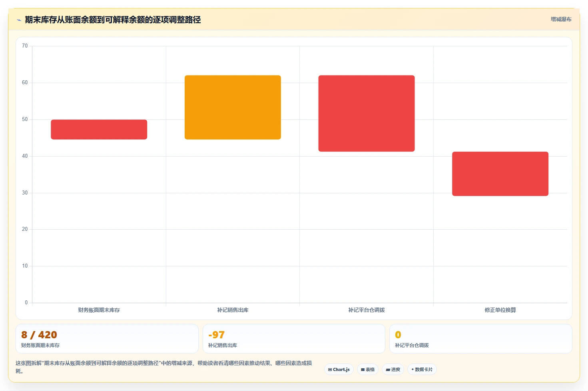Select the 进度 chip
Viewport: 588px width, 391px height.
393,369
